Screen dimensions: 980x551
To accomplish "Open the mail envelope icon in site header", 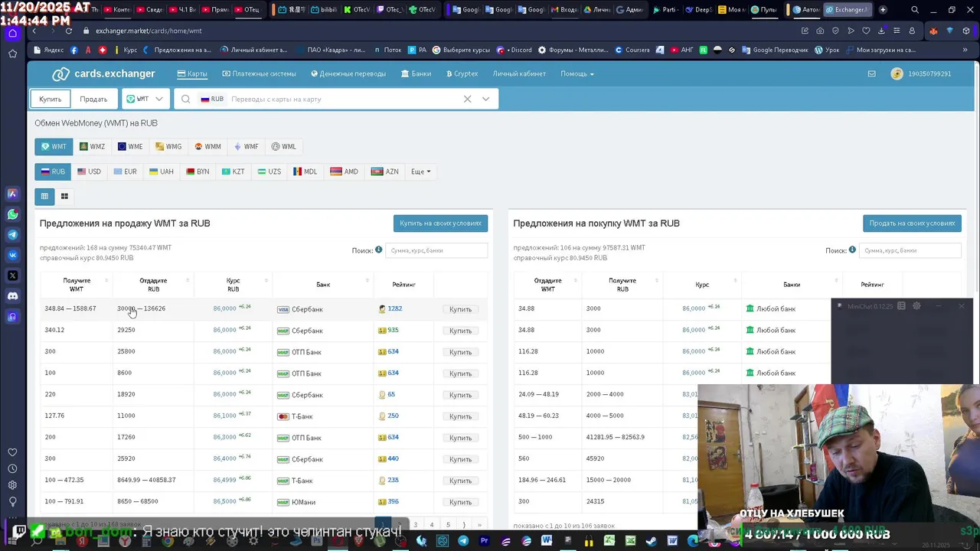I will tap(871, 74).
